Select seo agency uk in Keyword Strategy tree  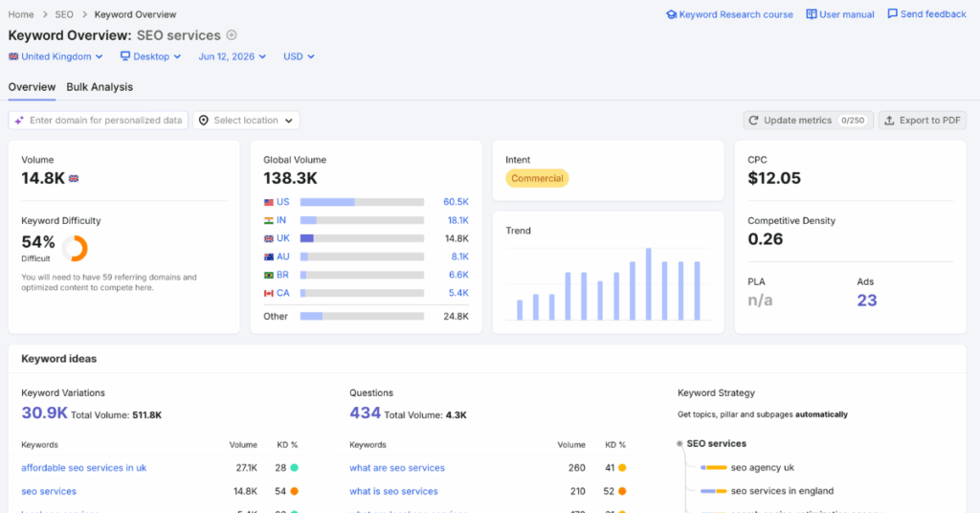[763, 467]
